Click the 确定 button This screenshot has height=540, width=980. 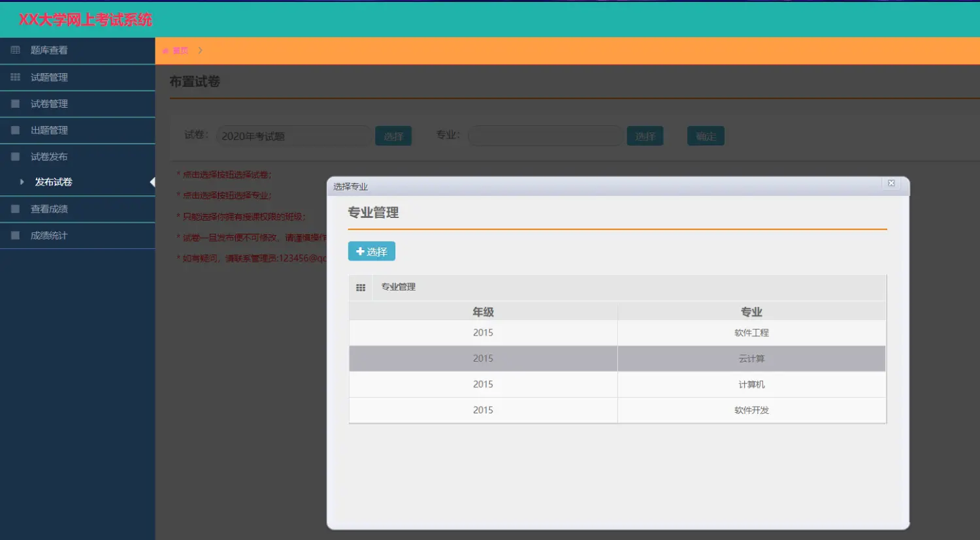(x=706, y=136)
